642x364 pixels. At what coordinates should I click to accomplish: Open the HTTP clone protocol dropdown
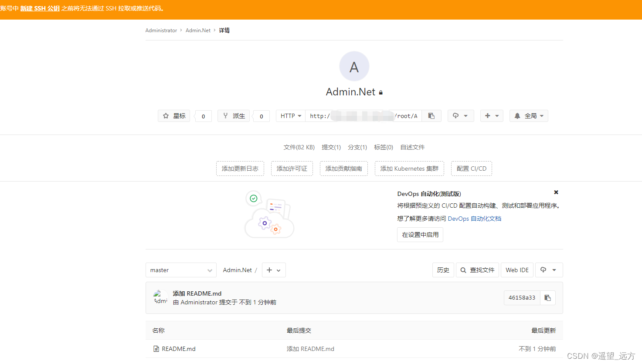click(x=290, y=115)
